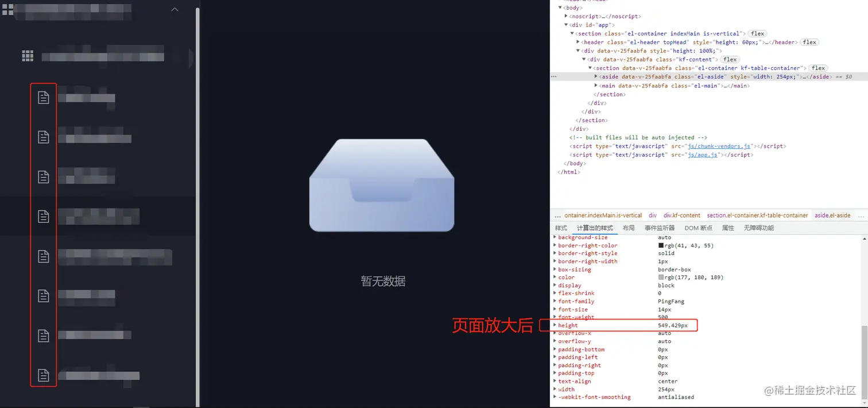Expand the noscript element node
Screen dimensions: 868x408
566,16
